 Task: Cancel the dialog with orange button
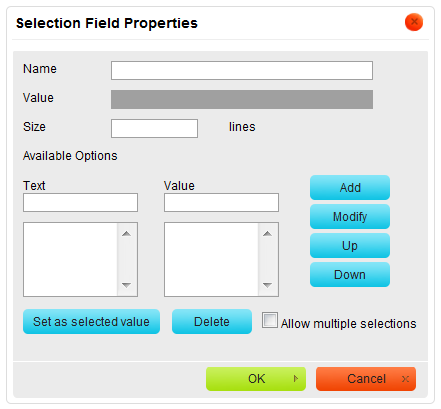[x=366, y=379]
